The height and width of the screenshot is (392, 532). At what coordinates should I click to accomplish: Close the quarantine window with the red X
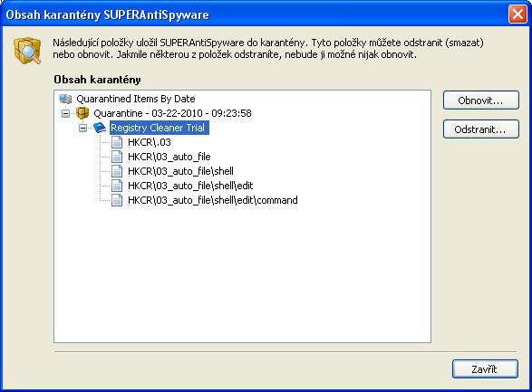pyautogui.click(x=517, y=14)
